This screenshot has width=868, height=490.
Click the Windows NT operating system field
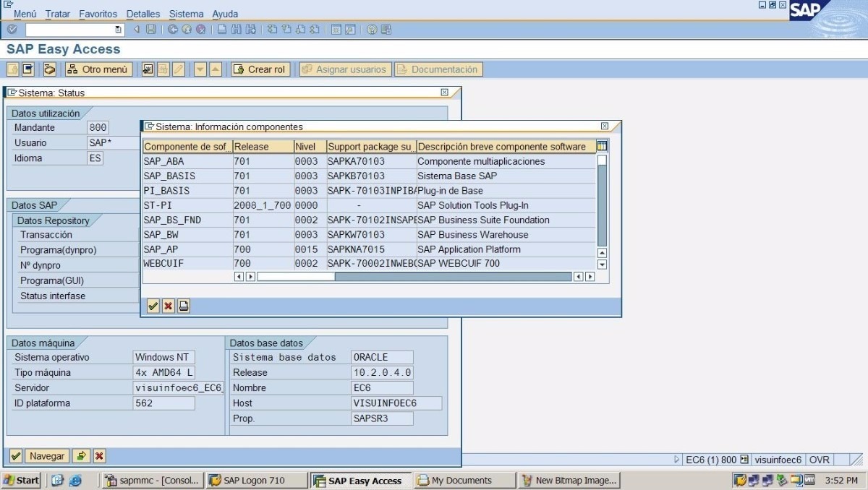(x=164, y=357)
